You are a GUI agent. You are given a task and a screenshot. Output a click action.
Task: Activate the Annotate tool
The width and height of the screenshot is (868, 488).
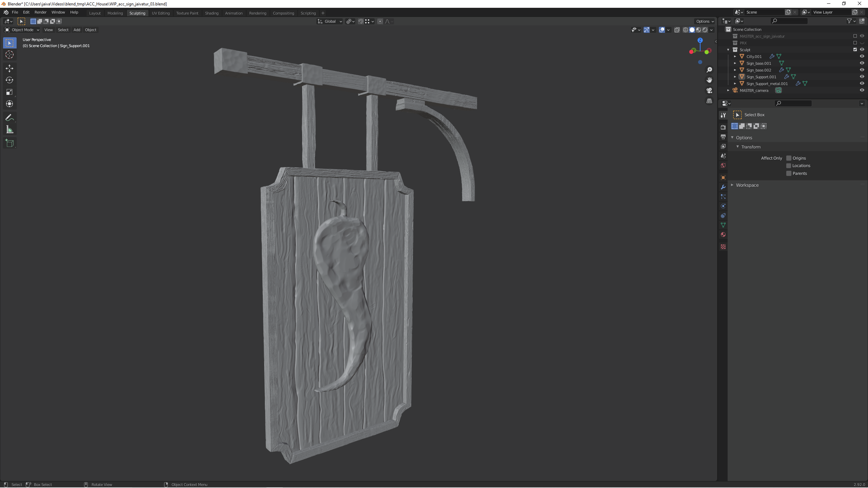[x=9, y=118]
